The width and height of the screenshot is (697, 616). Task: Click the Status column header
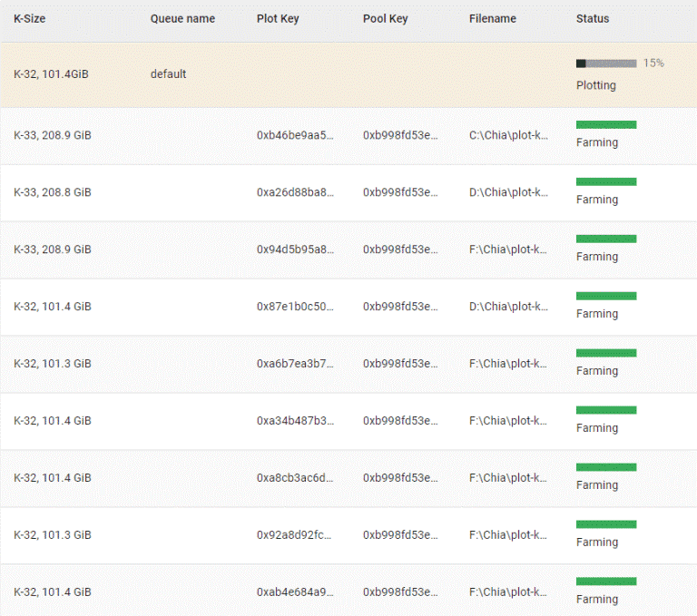click(x=593, y=19)
